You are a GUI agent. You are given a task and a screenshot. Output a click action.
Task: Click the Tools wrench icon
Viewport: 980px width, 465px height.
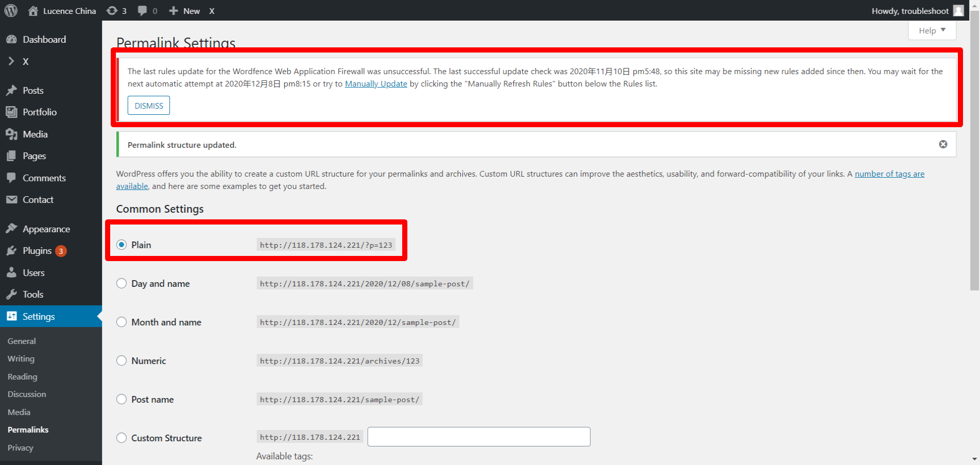[x=11, y=295]
